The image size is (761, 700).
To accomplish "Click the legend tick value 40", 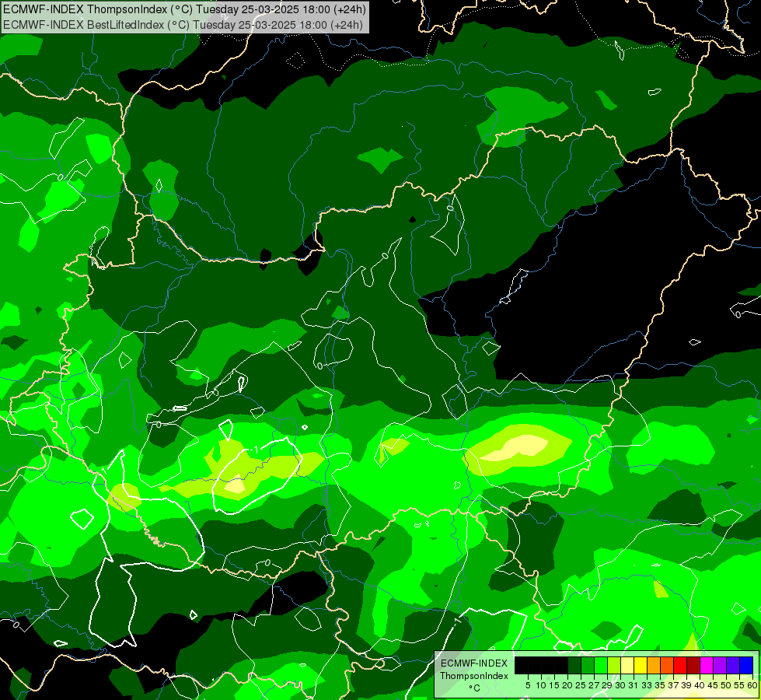I will click(x=700, y=685).
